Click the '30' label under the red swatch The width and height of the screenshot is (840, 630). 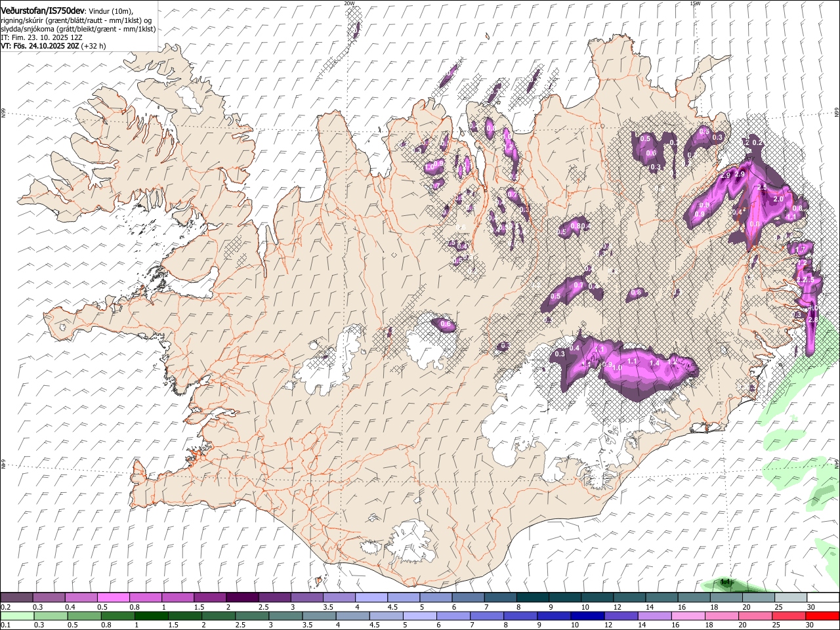810,625
